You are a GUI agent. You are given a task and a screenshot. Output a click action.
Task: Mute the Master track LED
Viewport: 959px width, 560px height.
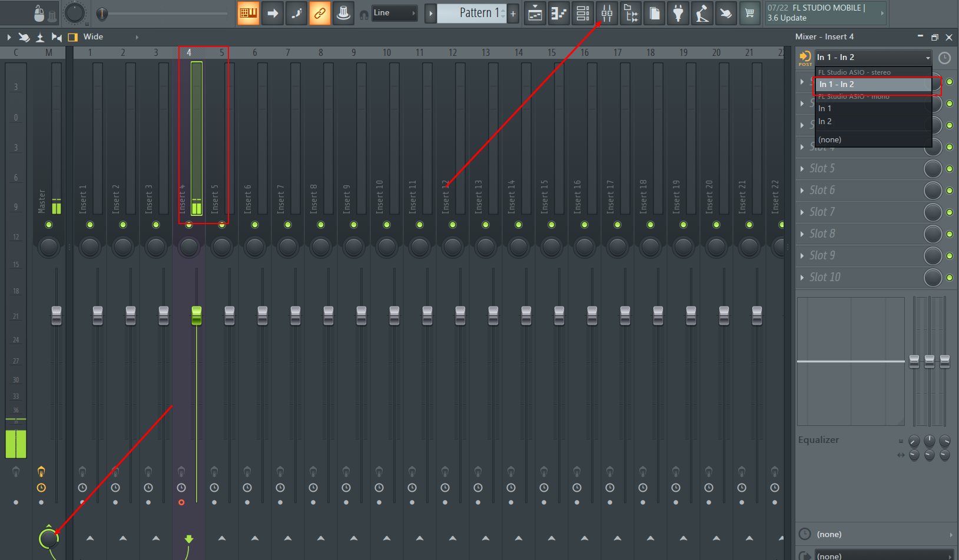point(49,225)
